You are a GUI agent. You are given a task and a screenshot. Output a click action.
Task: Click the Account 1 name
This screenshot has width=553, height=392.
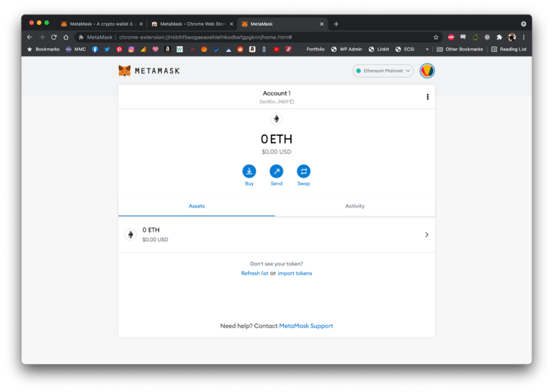pyautogui.click(x=276, y=93)
